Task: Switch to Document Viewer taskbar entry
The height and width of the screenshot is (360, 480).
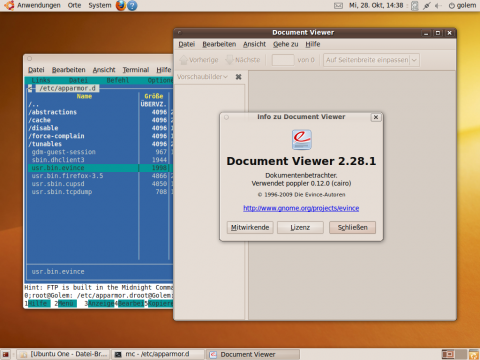Action: coord(253,354)
